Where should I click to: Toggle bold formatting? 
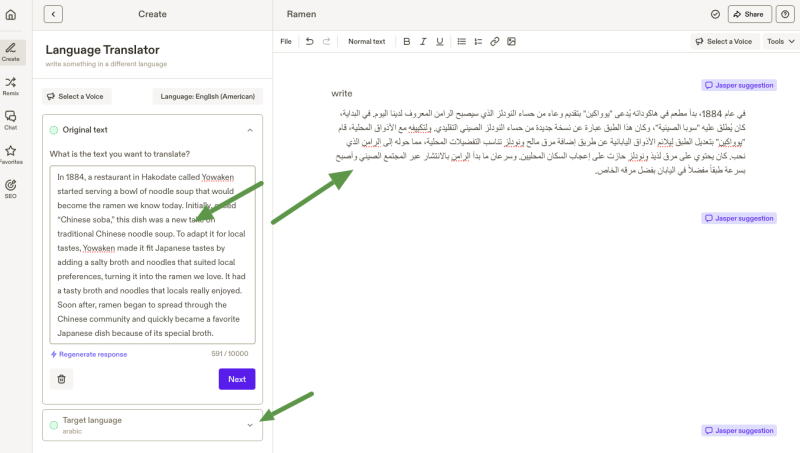coord(407,41)
